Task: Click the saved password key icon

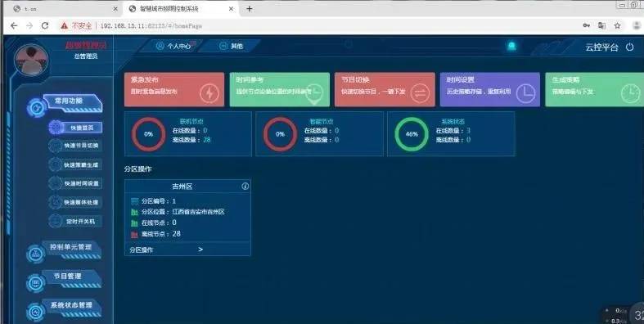Action: [587, 25]
